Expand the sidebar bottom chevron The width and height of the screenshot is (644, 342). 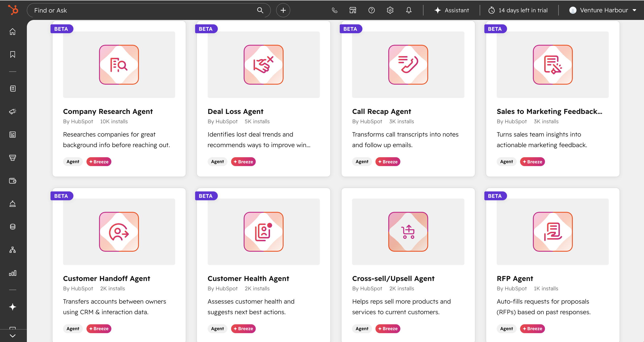pyautogui.click(x=13, y=336)
